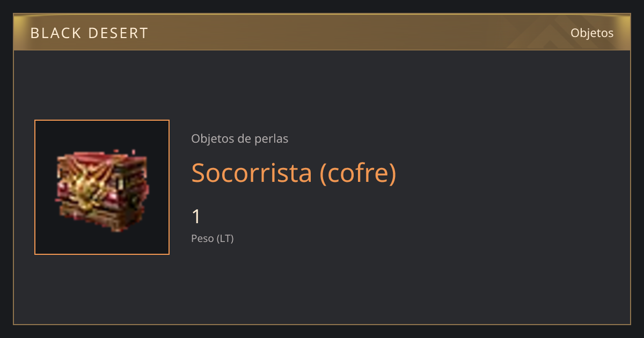644x338 pixels.
Task: Click the word cofre in parentheses
Action: 358,173
